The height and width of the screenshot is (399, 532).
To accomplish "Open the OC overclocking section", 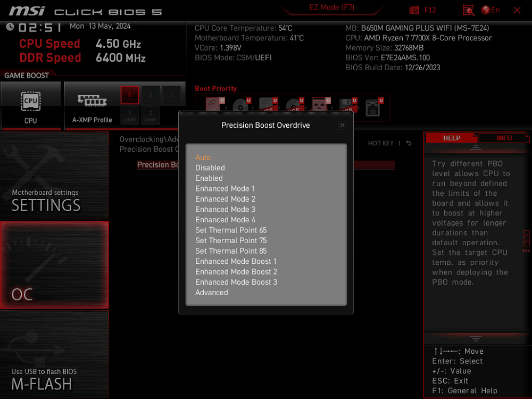I will point(54,265).
